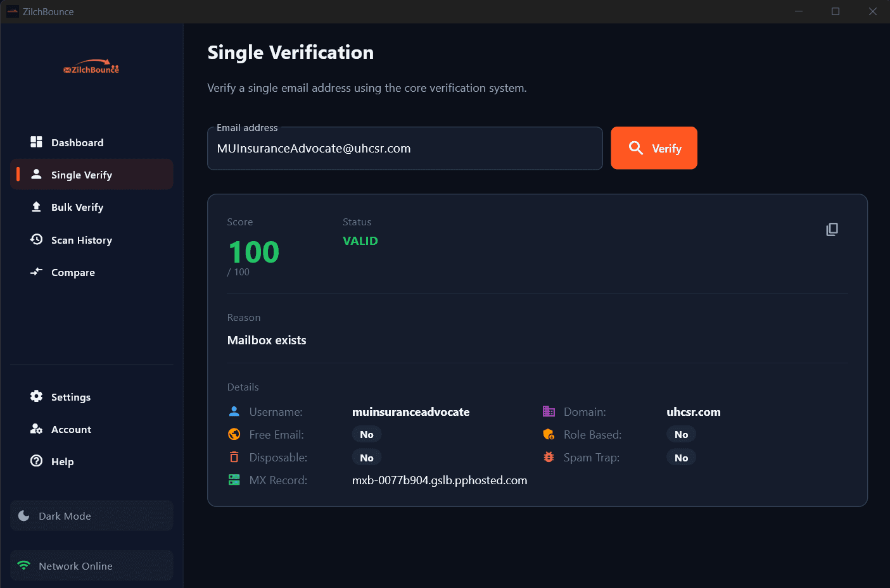Click the Domain building icon
Viewport: 890px width, 588px height.
pyautogui.click(x=549, y=411)
